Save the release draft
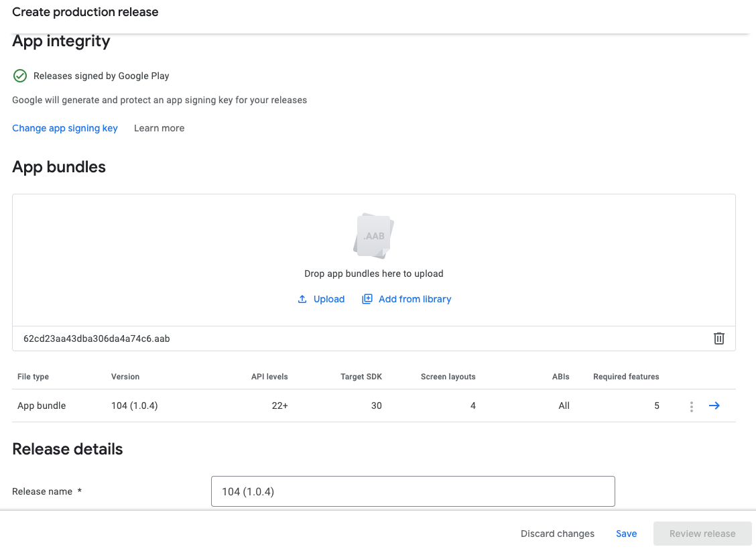 [626, 534]
